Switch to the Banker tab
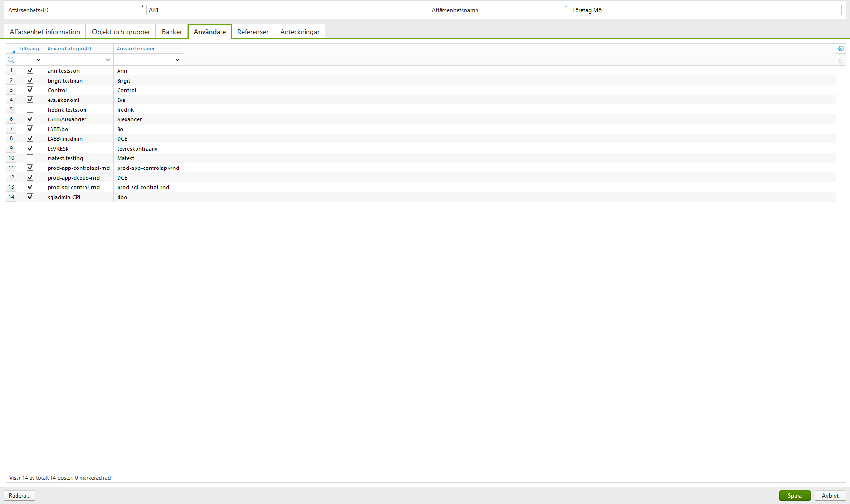The height and width of the screenshot is (504, 850). click(x=171, y=31)
